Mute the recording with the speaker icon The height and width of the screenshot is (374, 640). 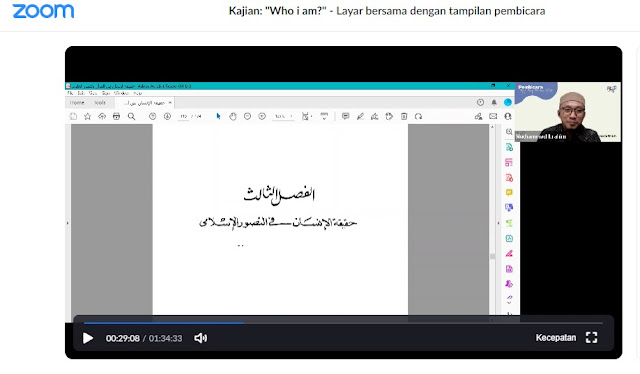pos(200,338)
